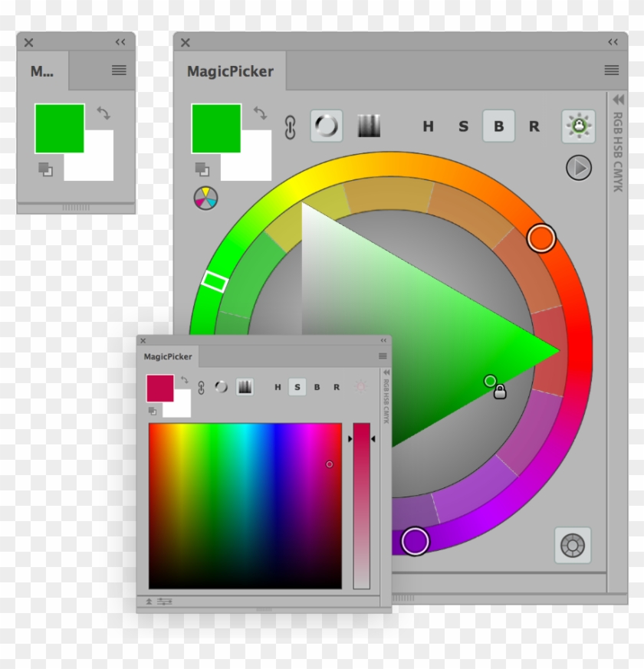Screen dimensions: 644x669
Task: Swap colors arrow in small M... panel
Action: [x=103, y=113]
